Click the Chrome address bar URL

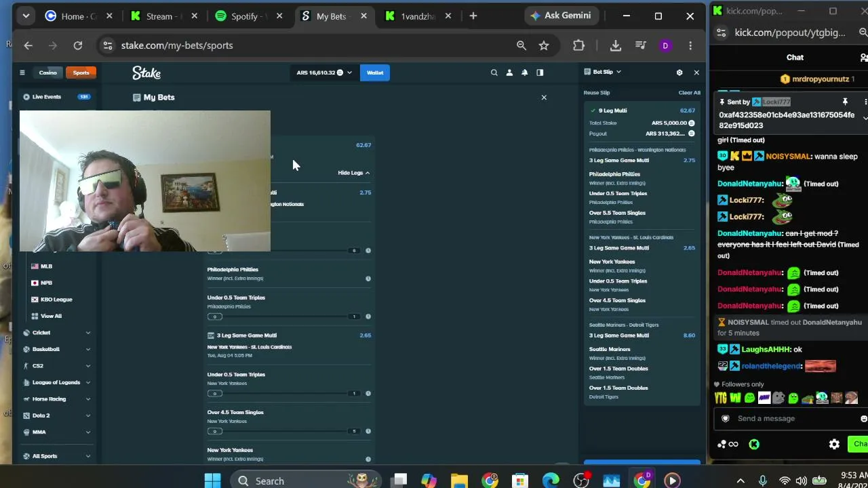pyautogui.click(x=177, y=45)
